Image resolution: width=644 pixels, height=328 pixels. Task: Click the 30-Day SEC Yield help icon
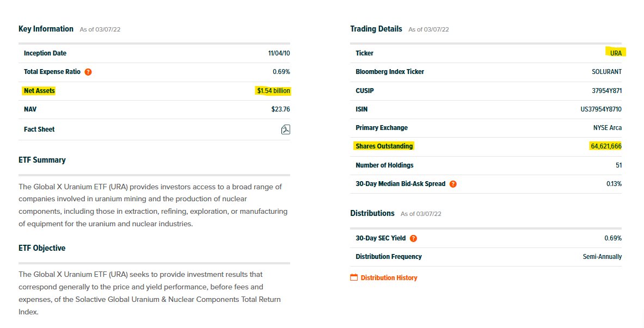coord(414,238)
